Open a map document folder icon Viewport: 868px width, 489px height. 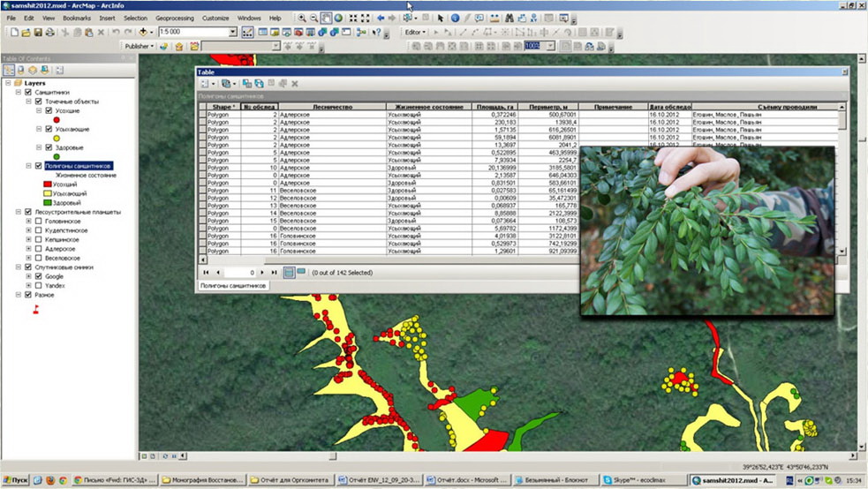click(26, 32)
